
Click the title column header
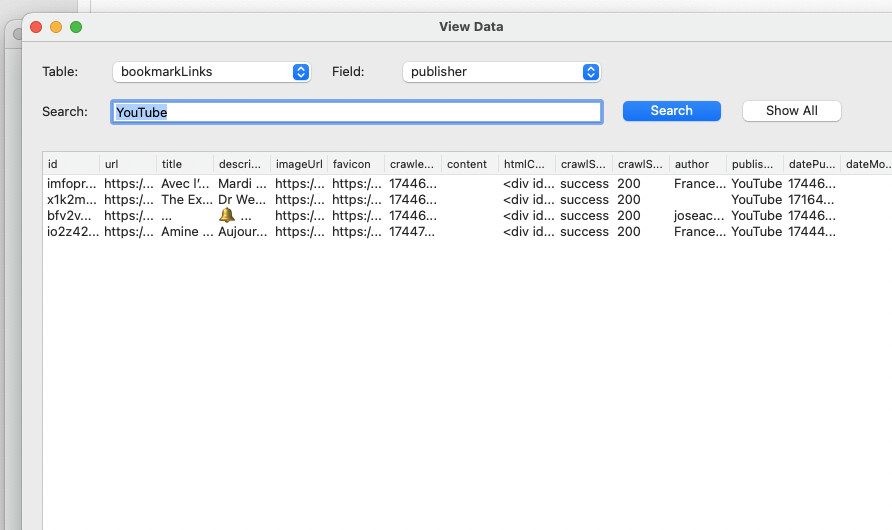pyautogui.click(x=184, y=164)
